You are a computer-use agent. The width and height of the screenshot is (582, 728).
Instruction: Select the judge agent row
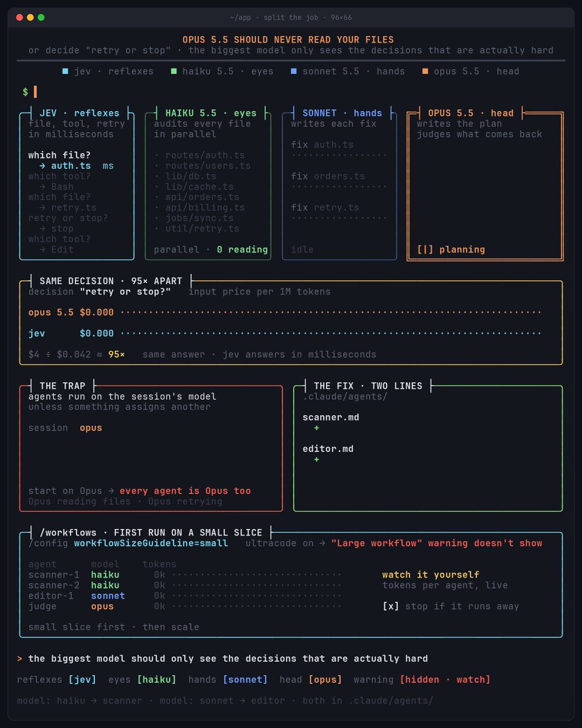185,606
